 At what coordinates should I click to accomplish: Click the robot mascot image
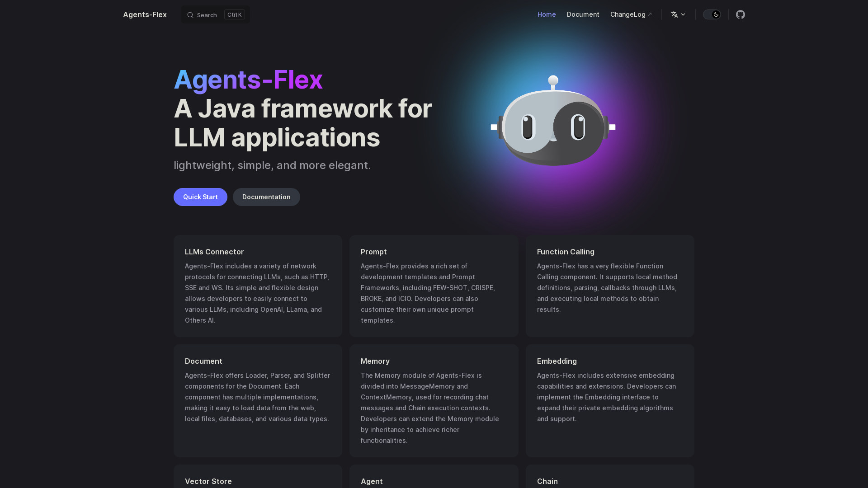[x=553, y=121]
